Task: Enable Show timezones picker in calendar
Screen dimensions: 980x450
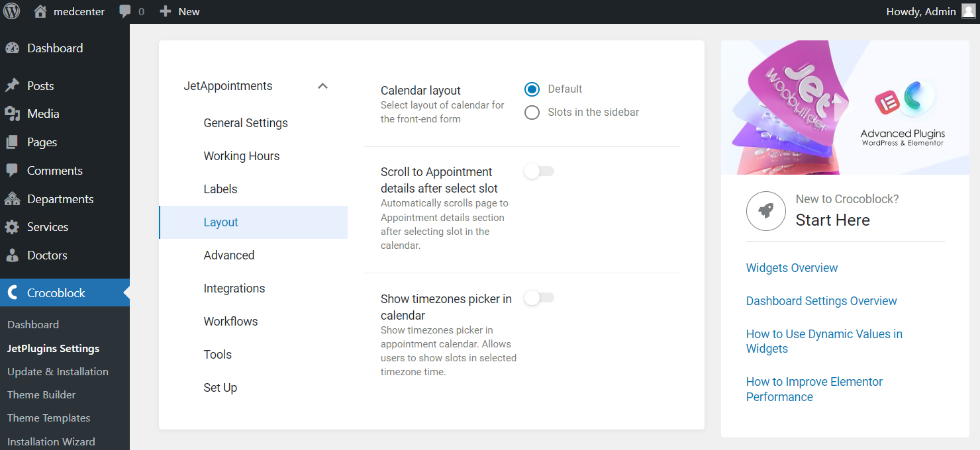Action: (x=539, y=298)
